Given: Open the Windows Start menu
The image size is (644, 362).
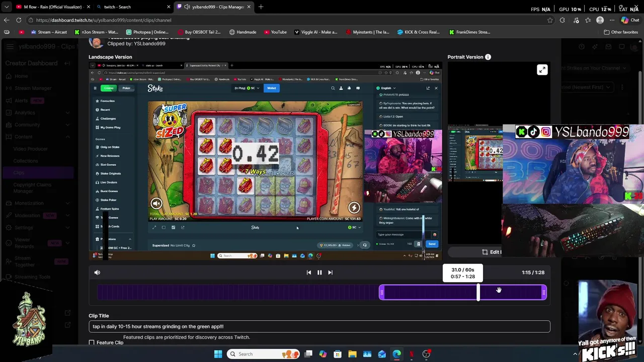Looking at the screenshot, I should pos(218,354).
